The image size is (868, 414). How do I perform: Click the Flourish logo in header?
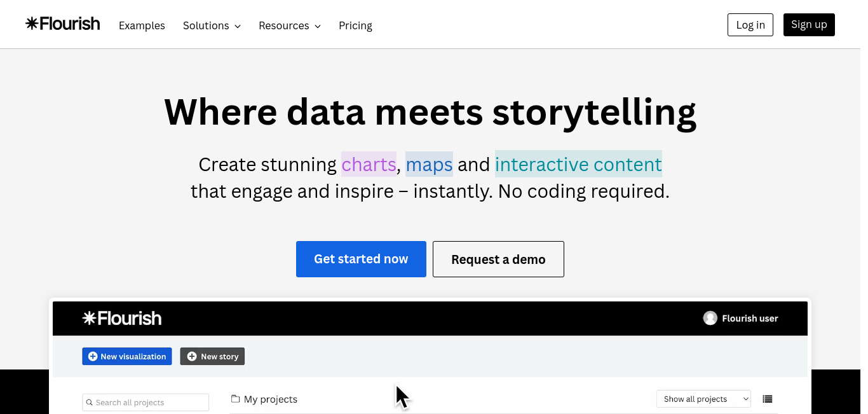pos(63,24)
